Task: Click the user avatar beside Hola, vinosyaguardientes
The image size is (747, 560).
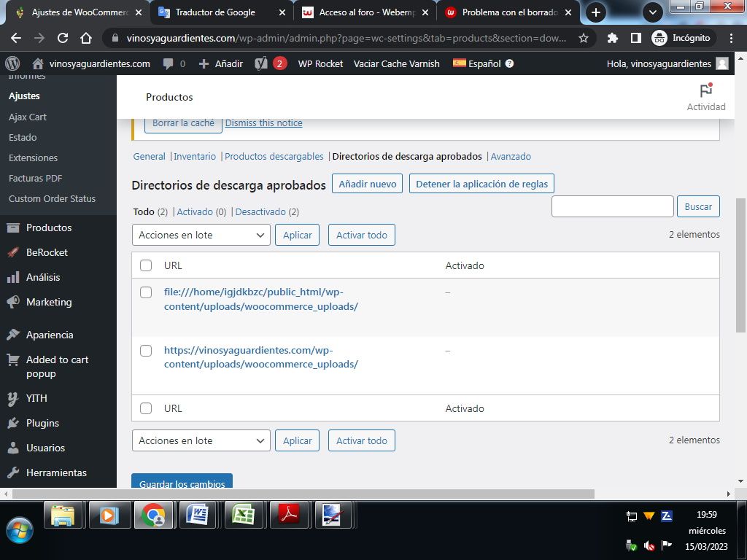Action: [722, 64]
